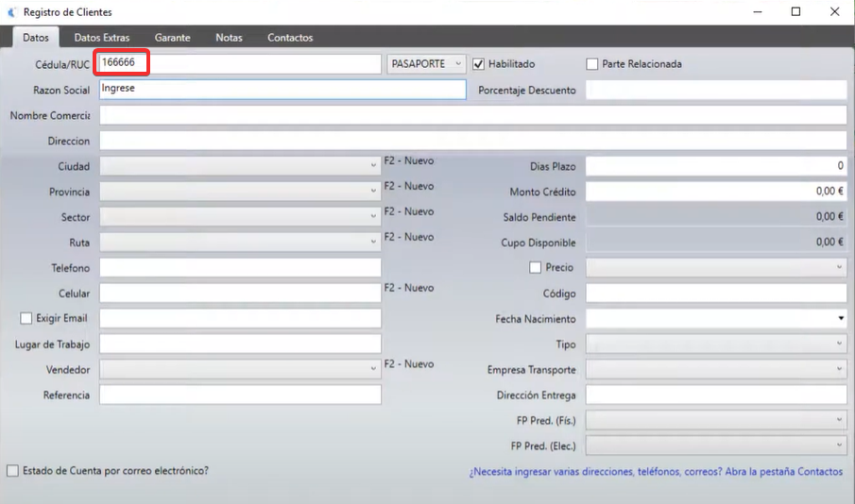Click the Nombre Comercial text field

tap(472, 115)
